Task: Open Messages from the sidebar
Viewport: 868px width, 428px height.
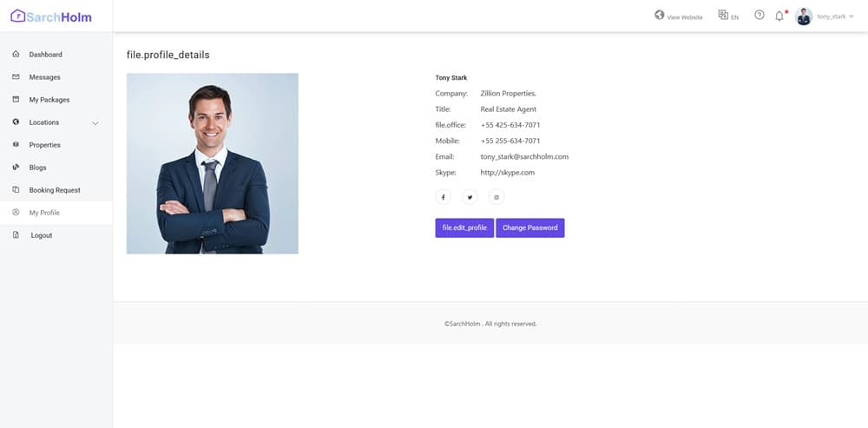Action: 44,77
